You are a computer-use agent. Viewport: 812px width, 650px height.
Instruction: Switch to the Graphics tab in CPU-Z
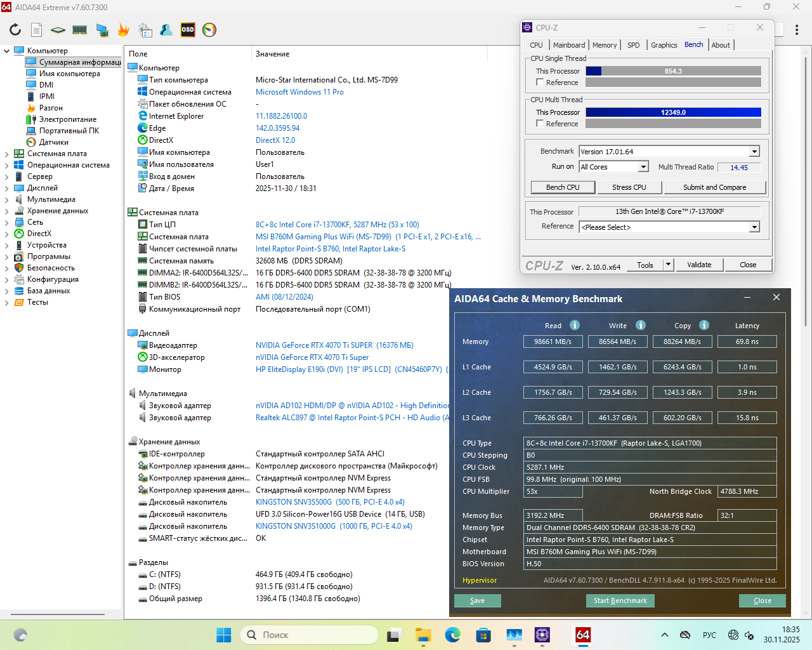pyautogui.click(x=664, y=45)
